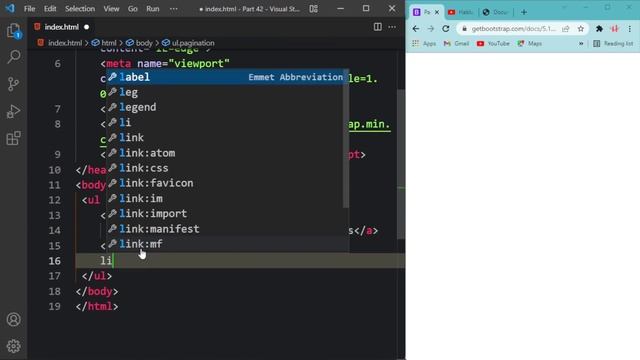640x360 pixels.
Task: Click line 18 closing body tag
Action: (x=97, y=291)
